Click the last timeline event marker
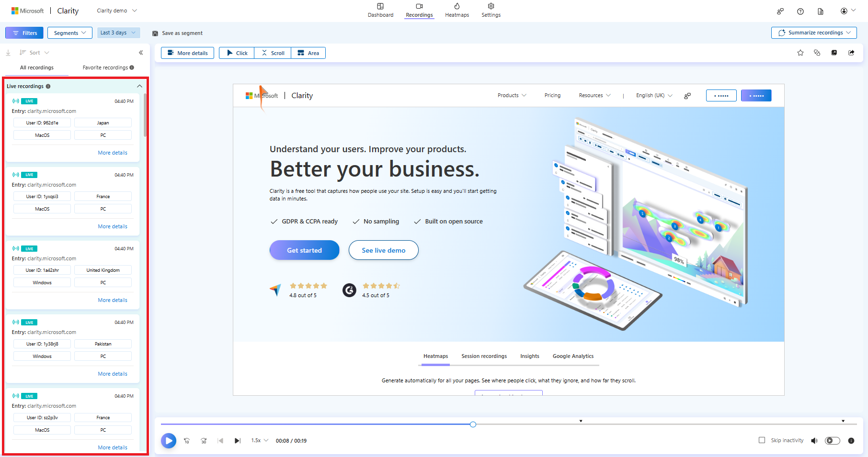The image size is (868, 457). click(x=843, y=421)
